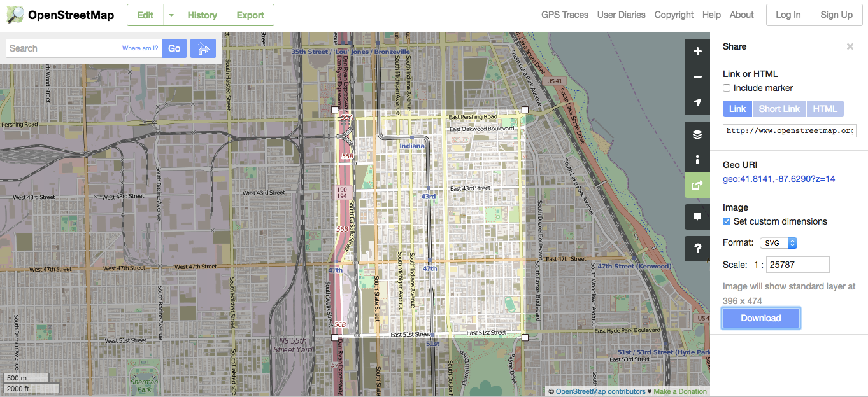
Task: Click the 43rd station label
Action: (429, 197)
